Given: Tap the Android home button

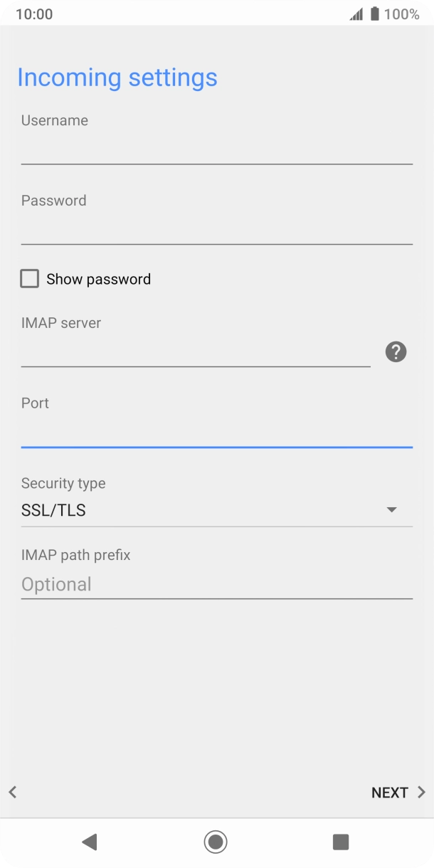Looking at the screenshot, I should [x=216, y=842].
